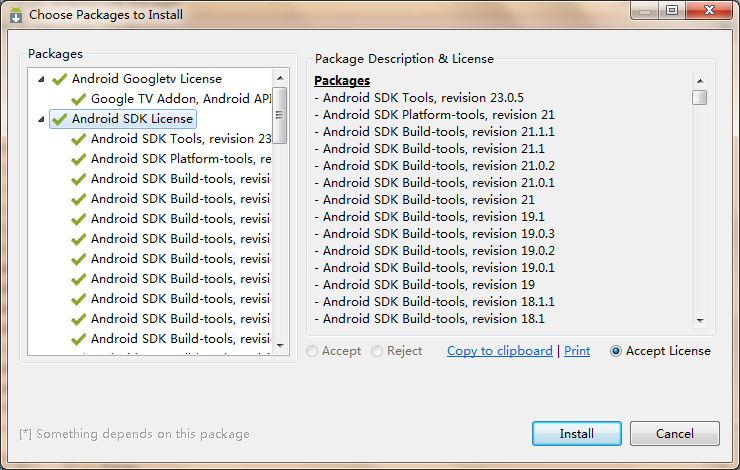Click the line 'Android SDK Platform-tools, revision 21'

coord(435,115)
